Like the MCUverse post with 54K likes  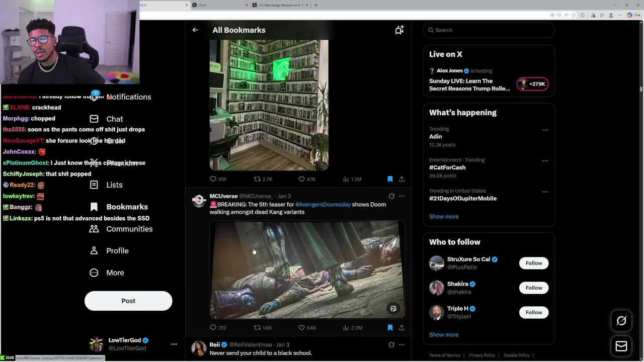point(301,328)
